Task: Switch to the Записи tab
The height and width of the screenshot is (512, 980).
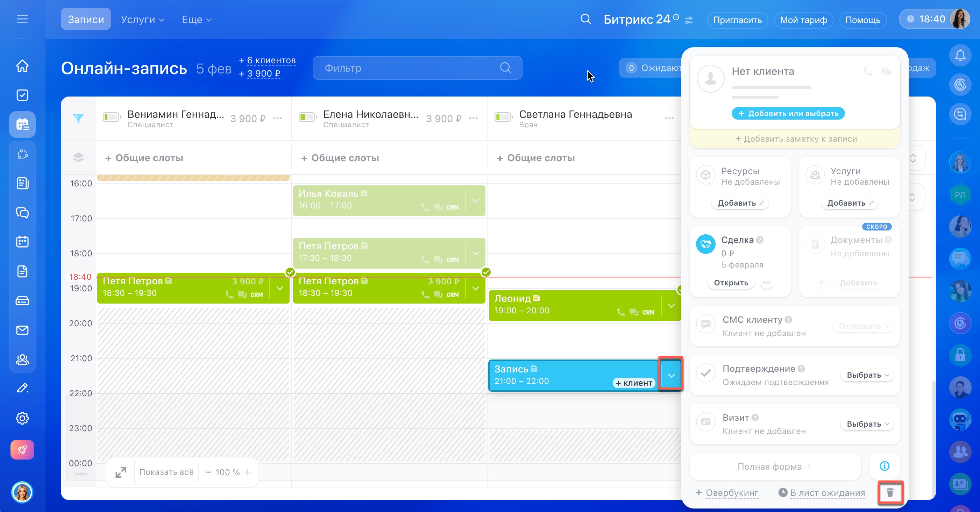Action: [x=86, y=19]
